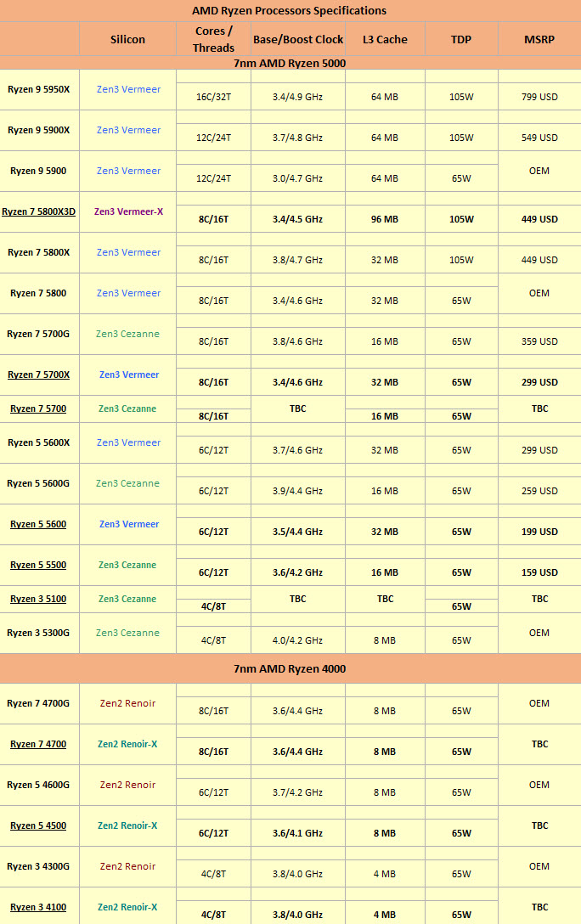581x924 pixels.
Task: Click the Ryzen 7 4700 Zen2 Renoir-X cell
Action: click(128, 744)
